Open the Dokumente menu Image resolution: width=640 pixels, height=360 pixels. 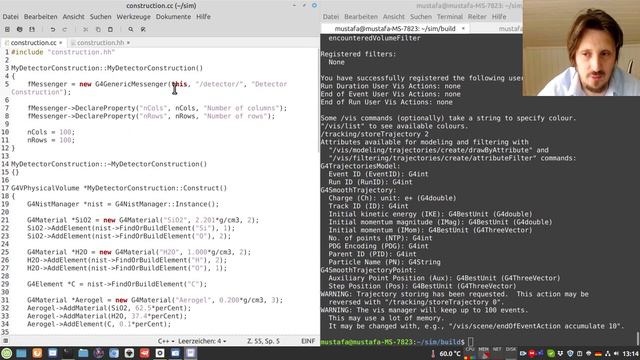point(173,17)
